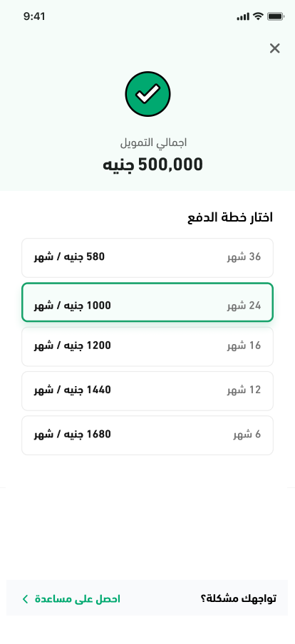Select the 24 شهر payment plan
Image resolution: width=295 pixels, height=644 pixels.
pyautogui.click(x=147, y=302)
